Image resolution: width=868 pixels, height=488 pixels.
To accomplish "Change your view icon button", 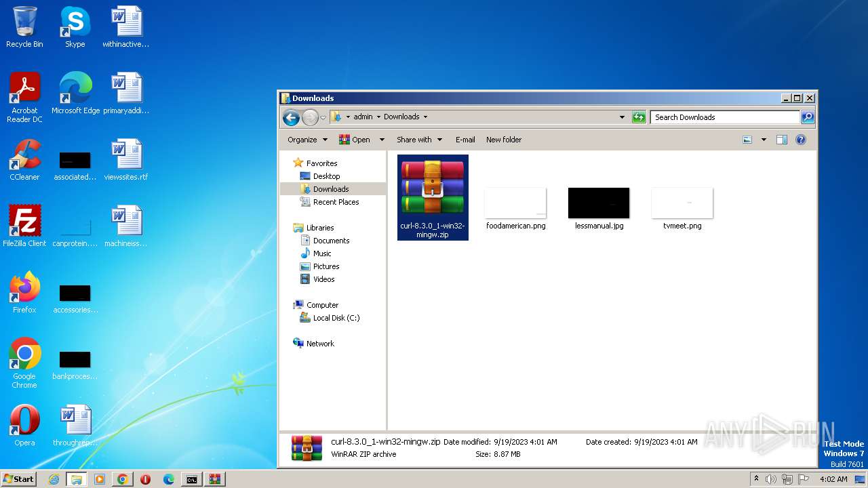I will (x=747, y=140).
